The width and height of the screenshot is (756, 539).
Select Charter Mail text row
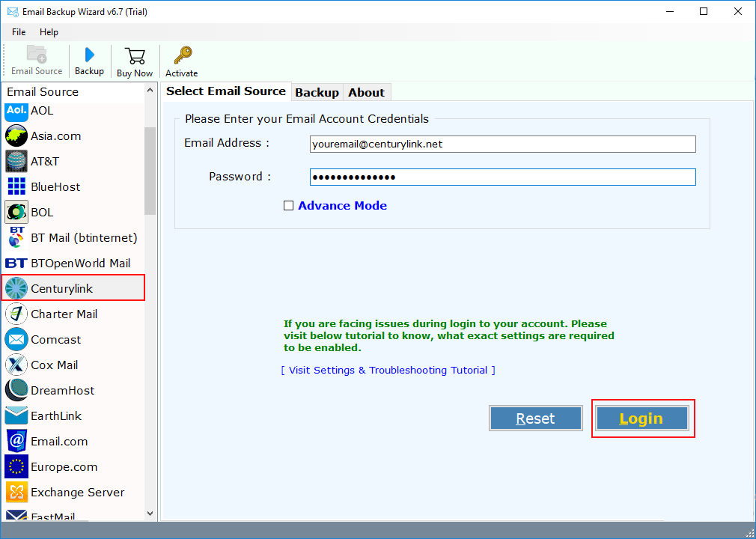click(x=64, y=314)
